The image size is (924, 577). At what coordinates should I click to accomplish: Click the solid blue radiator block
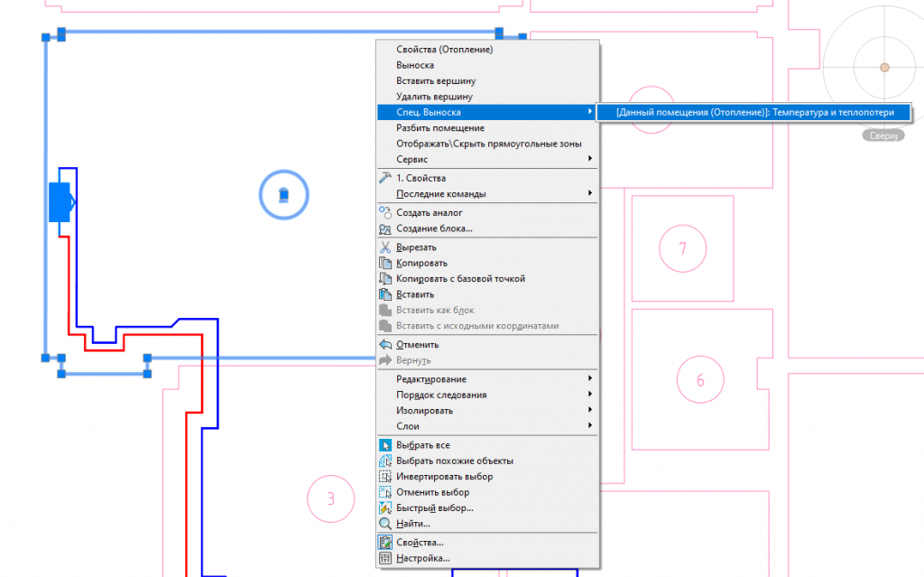[x=59, y=202]
